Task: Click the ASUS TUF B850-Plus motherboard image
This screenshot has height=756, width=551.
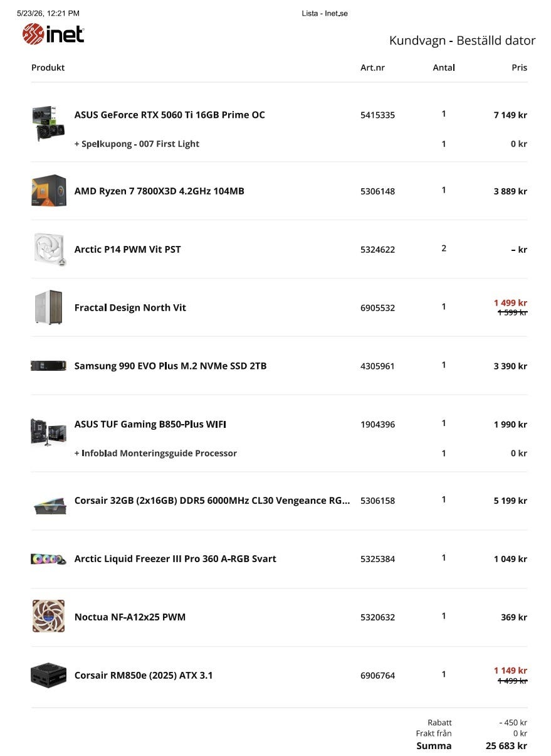Action: pos(48,431)
